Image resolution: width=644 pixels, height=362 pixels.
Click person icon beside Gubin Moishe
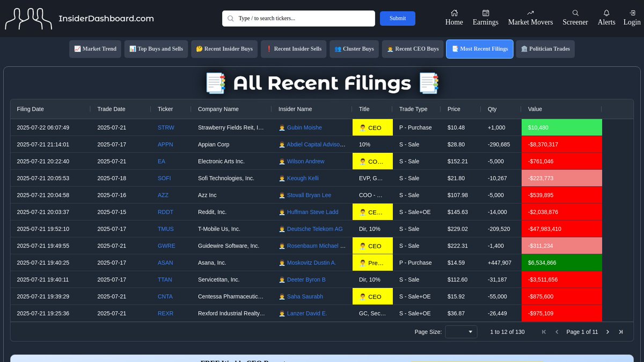282,128
